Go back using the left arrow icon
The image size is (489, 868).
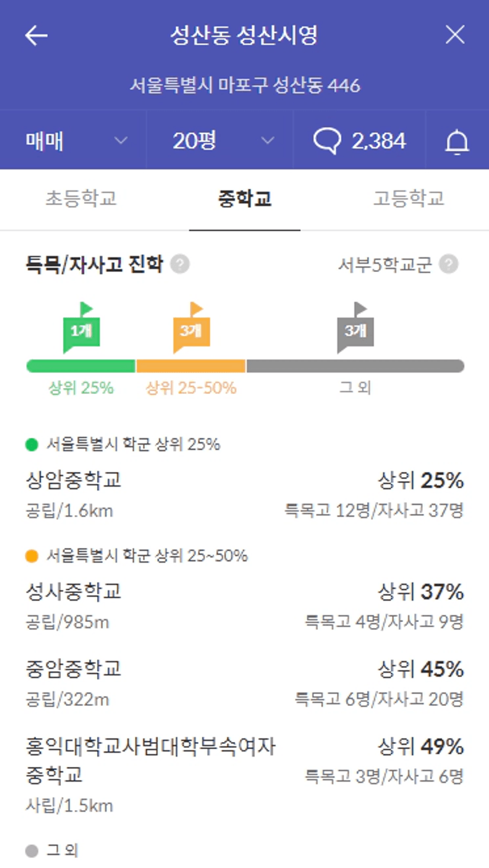point(36,35)
